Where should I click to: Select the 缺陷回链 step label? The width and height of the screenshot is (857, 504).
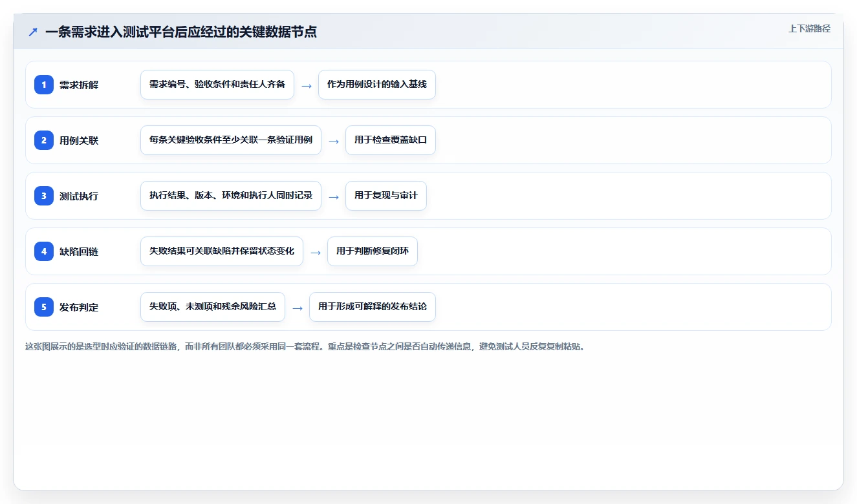(x=79, y=251)
